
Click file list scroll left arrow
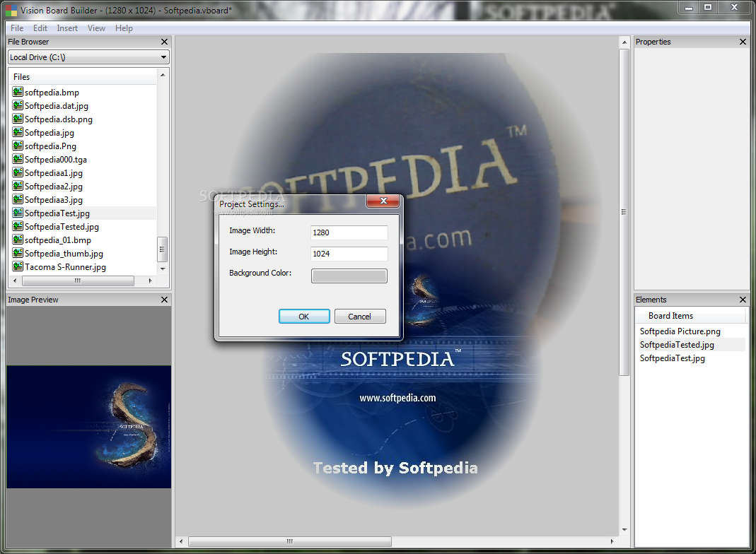[x=15, y=281]
